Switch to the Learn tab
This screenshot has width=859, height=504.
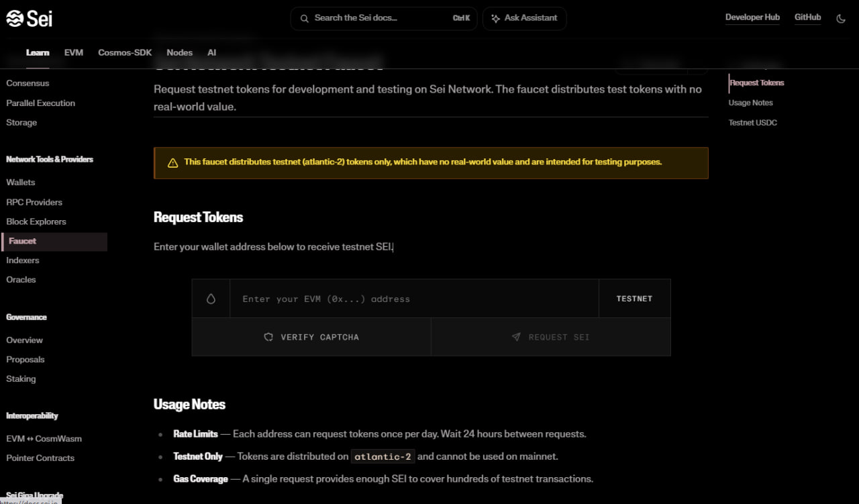pos(38,52)
